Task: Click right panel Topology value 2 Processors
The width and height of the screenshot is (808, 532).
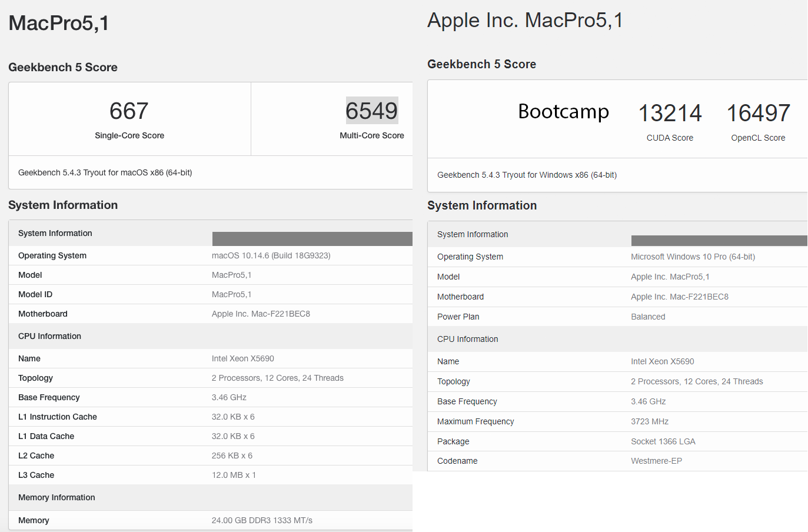Action: click(697, 381)
